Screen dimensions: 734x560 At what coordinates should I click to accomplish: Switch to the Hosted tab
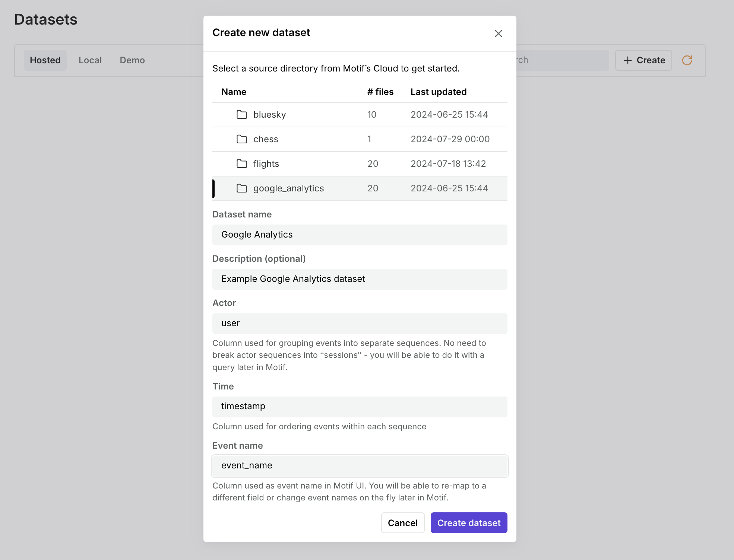45,60
